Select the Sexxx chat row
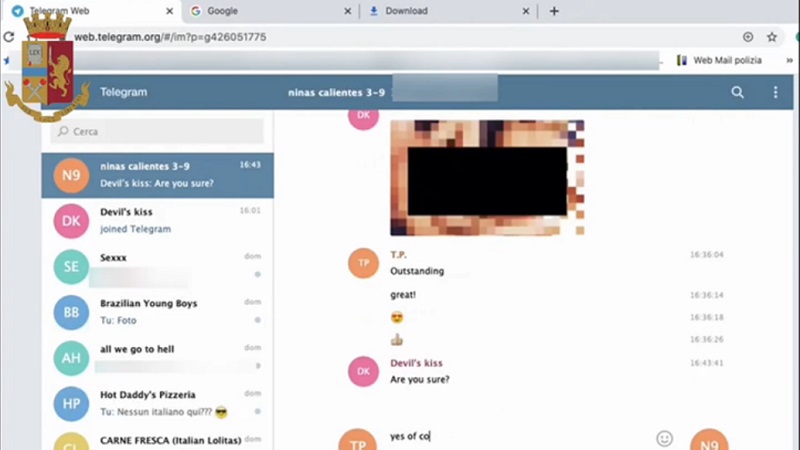This screenshot has height=450, width=800. (158, 266)
